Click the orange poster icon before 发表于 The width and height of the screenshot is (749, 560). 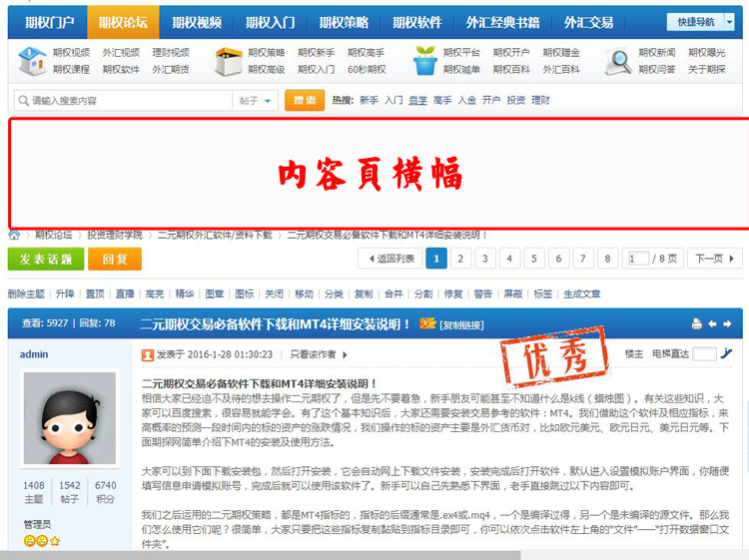pyautogui.click(x=148, y=354)
